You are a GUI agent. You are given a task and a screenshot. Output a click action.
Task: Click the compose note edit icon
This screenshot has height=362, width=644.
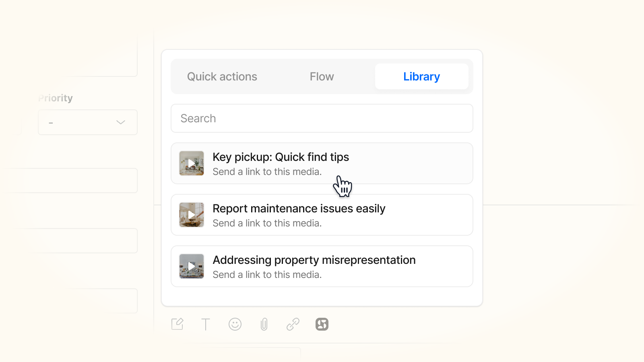[x=178, y=324]
